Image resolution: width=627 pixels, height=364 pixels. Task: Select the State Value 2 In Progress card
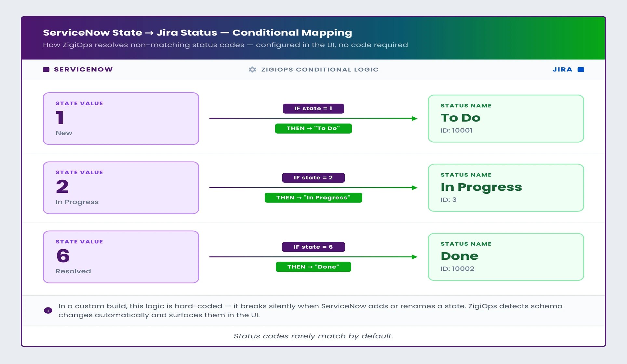pyautogui.click(x=121, y=188)
